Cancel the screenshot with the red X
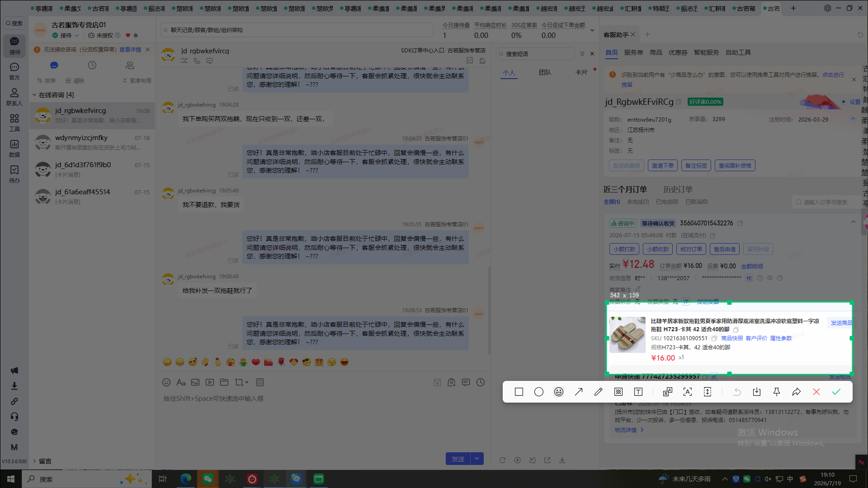The width and height of the screenshot is (868, 488). tap(816, 392)
